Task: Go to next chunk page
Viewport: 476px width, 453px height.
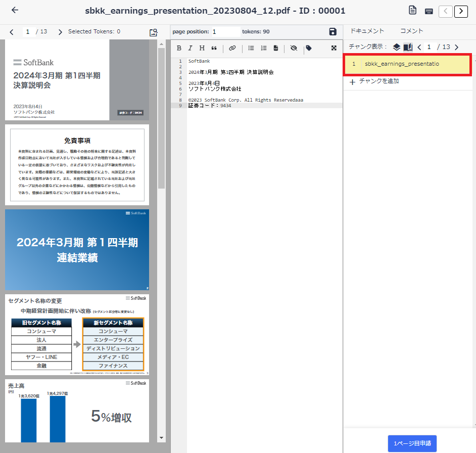Action: tap(456, 47)
